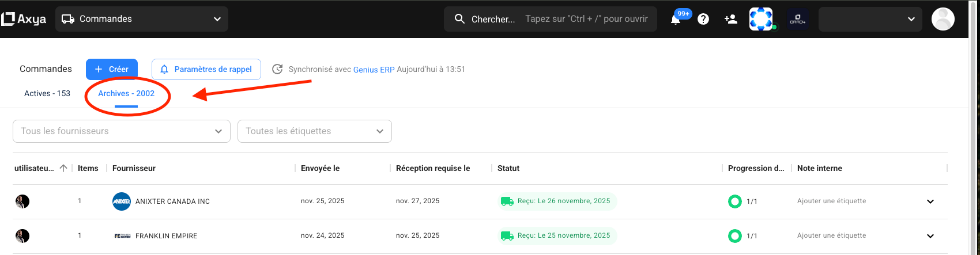Expand the FRANKLIN EMPIRE order row

point(930,236)
